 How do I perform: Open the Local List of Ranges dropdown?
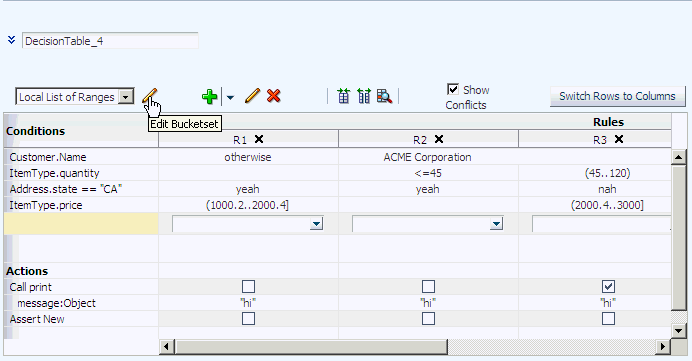tap(126, 97)
